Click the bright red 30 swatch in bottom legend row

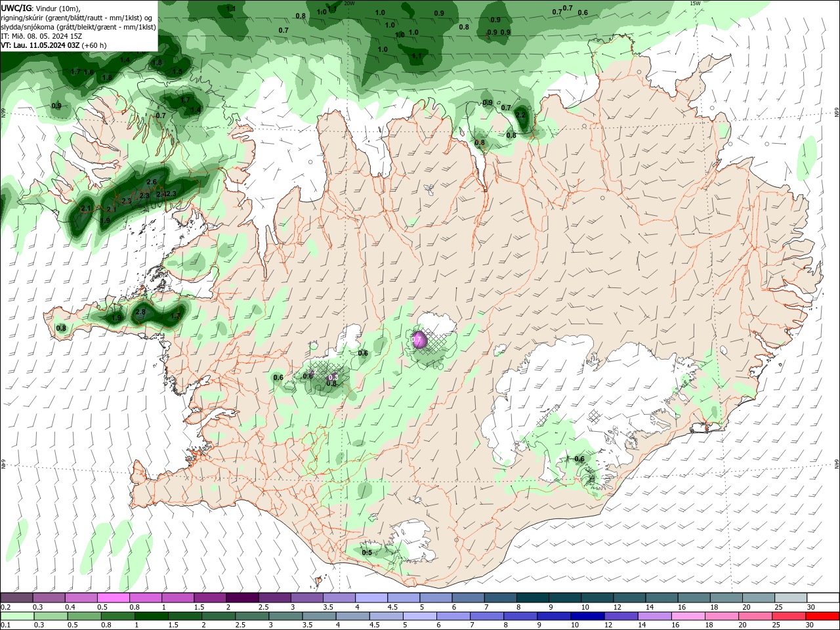(x=822, y=616)
